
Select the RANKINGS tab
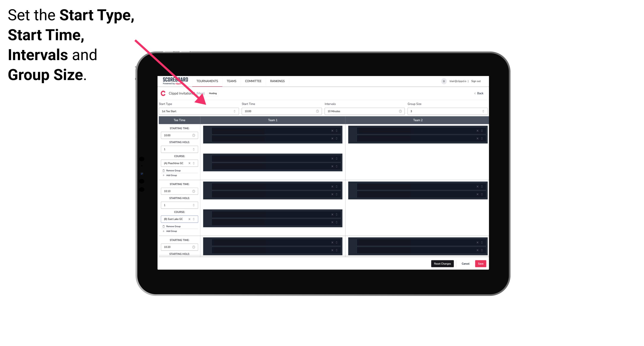[x=277, y=81]
